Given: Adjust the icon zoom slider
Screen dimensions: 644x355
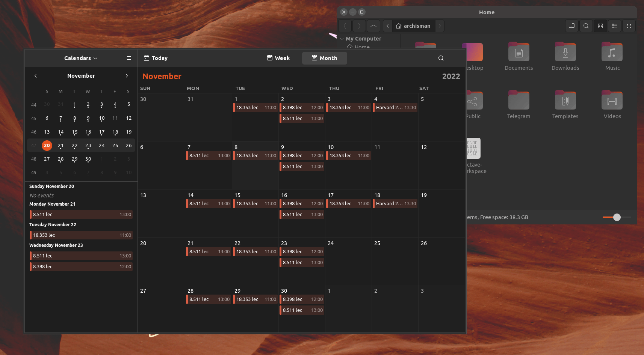Looking at the screenshot, I should point(617,217).
